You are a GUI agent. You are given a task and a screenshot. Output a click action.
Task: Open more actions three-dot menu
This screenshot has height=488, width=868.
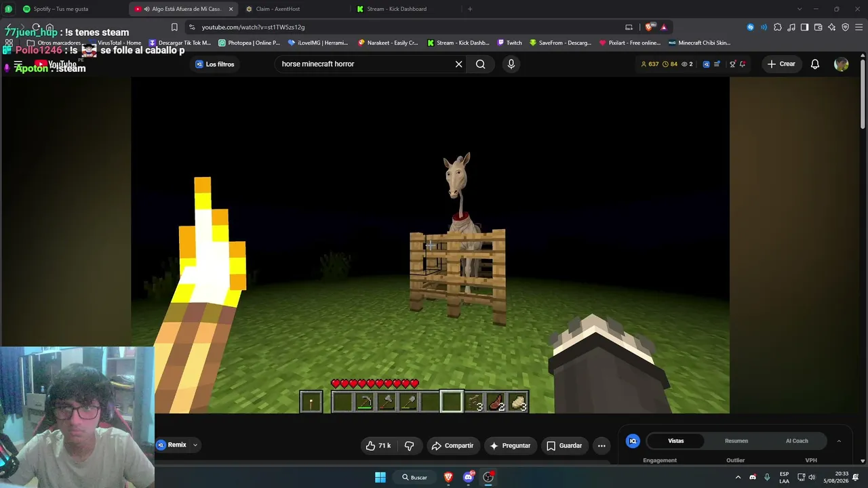pyautogui.click(x=601, y=445)
